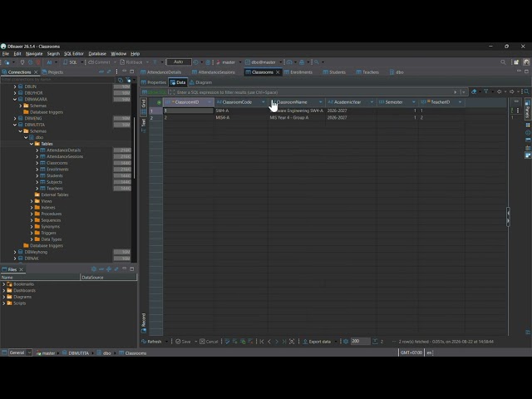532x399 pixels.
Task: Expand the Views folder
Action: coord(32,201)
